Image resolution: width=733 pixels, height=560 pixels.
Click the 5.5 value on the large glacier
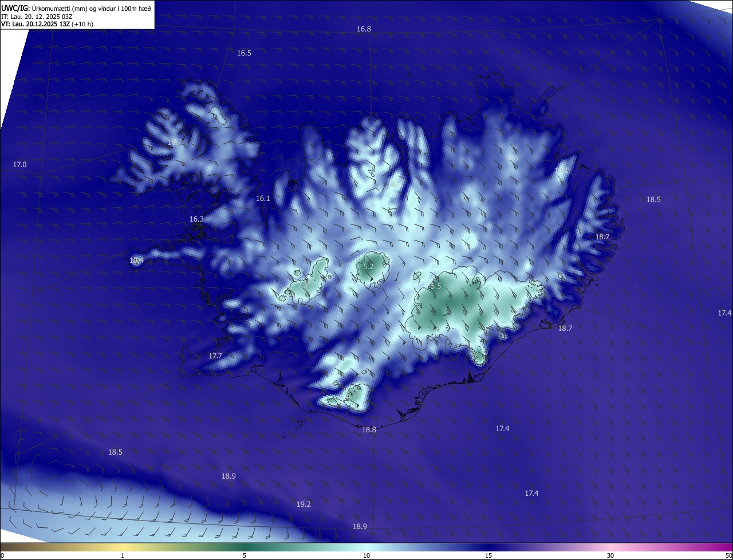pyautogui.click(x=435, y=286)
